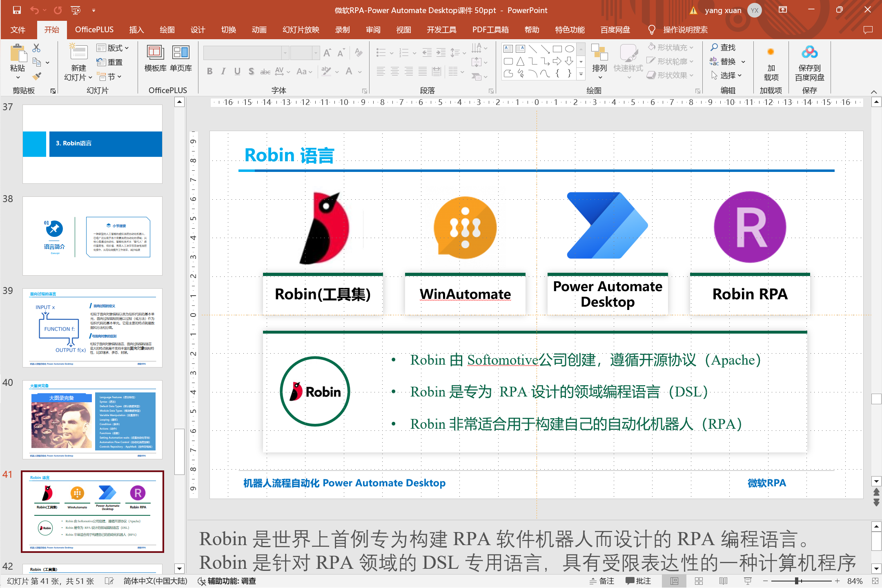Click the slide sorter view icon

[699, 581]
